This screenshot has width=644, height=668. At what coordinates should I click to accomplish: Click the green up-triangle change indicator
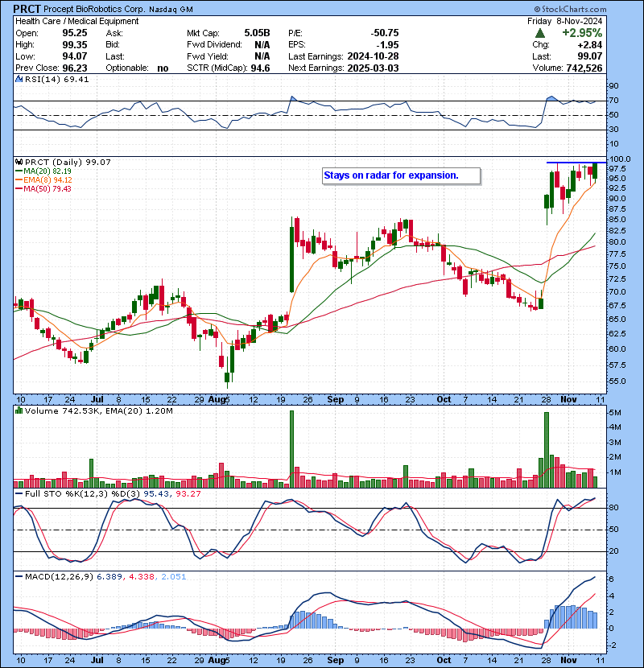click(x=540, y=33)
